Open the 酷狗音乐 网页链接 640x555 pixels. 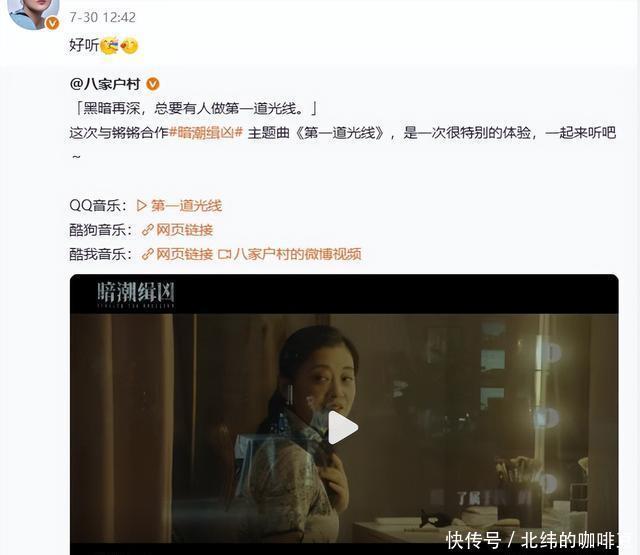(184, 230)
